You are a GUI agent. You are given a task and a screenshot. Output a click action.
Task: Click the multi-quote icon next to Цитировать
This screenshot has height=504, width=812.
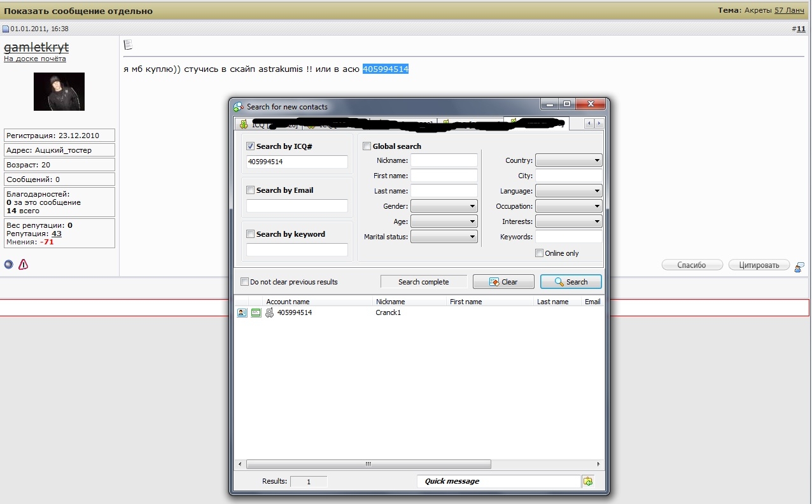(x=799, y=266)
